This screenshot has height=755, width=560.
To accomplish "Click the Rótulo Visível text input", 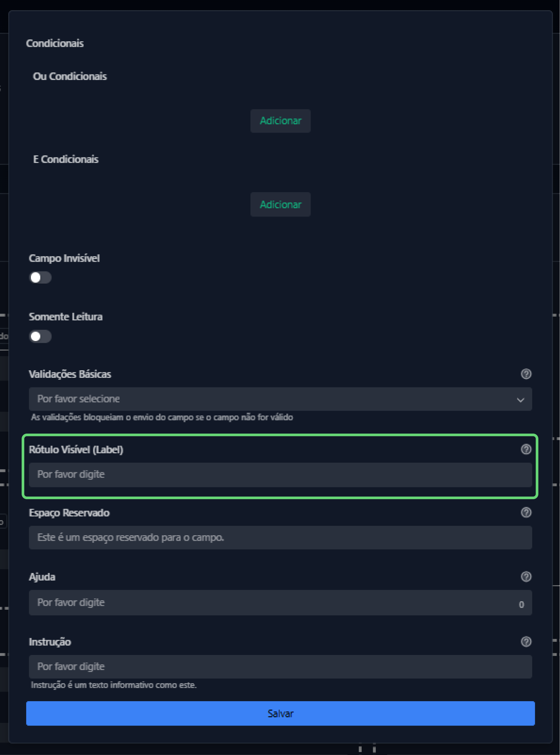I will (280, 475).
